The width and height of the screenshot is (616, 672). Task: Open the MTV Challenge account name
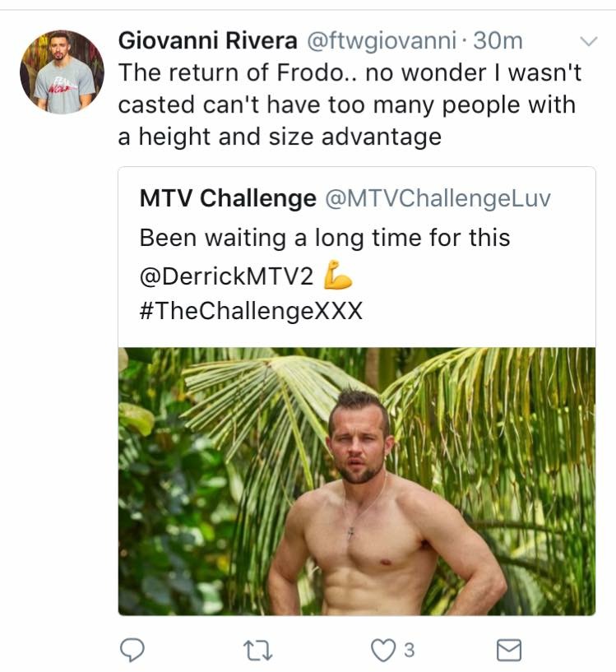[228, 198]
